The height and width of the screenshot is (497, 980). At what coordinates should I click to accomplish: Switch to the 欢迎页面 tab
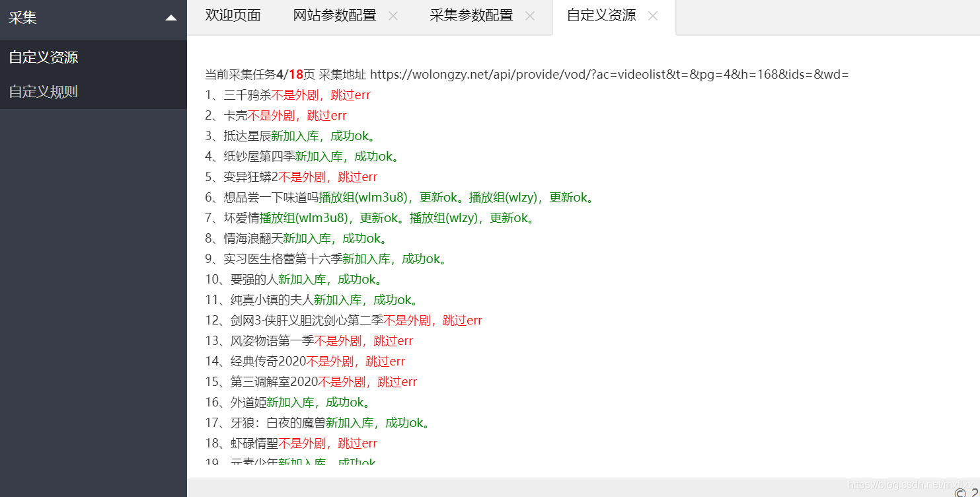coord(233,16)
